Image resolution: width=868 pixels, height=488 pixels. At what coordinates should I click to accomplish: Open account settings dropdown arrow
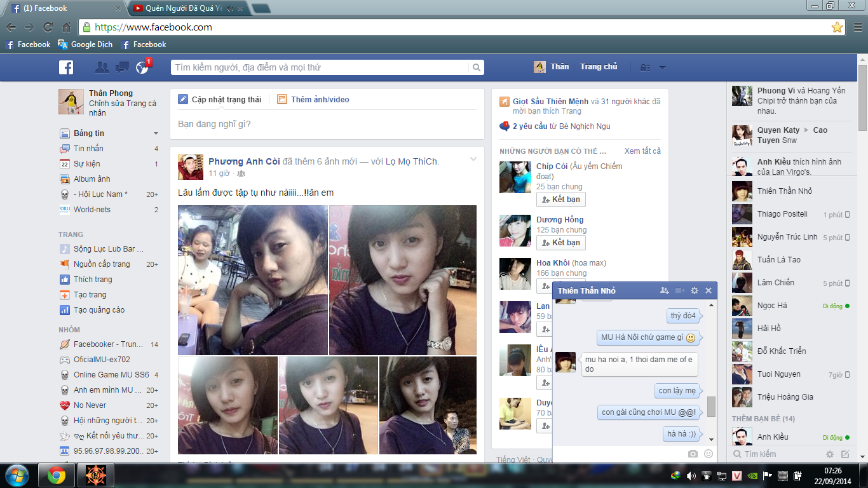click(662, 67)
